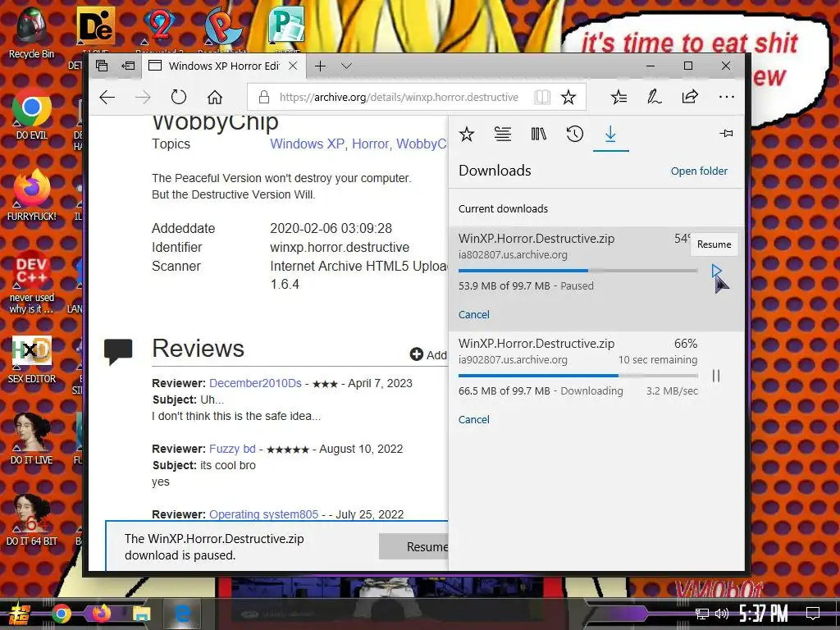Refresh the archive.org page

178,97
